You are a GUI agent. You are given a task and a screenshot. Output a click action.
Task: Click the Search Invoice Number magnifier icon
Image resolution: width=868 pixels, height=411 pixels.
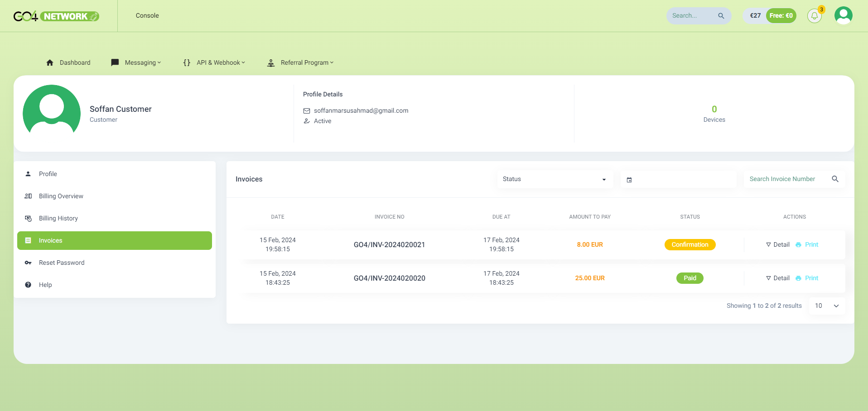835,179
